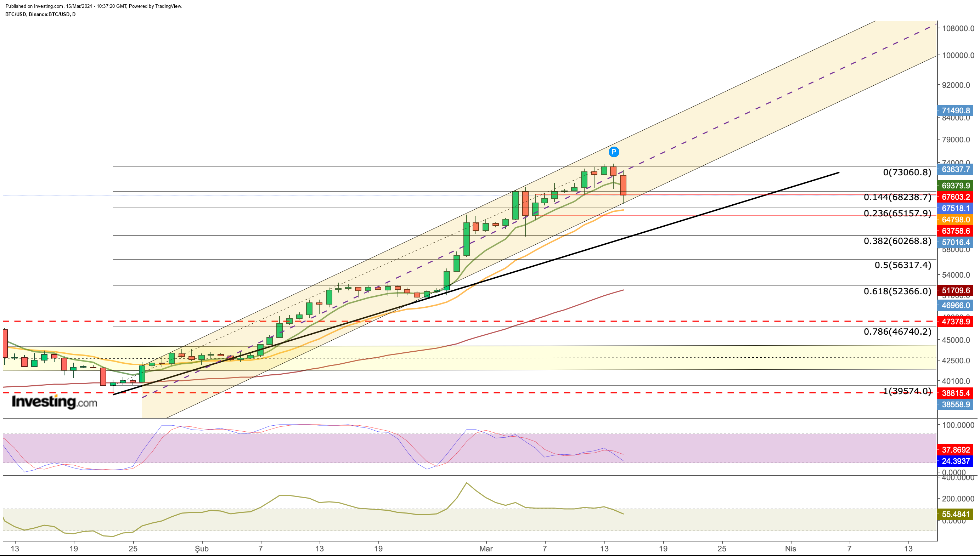Click the 55.4841 indicator value tag

(955, 514)
